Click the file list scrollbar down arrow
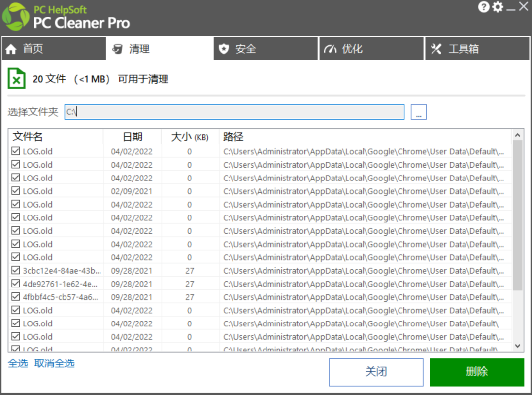The image size is (532, 395). (517, 346)
